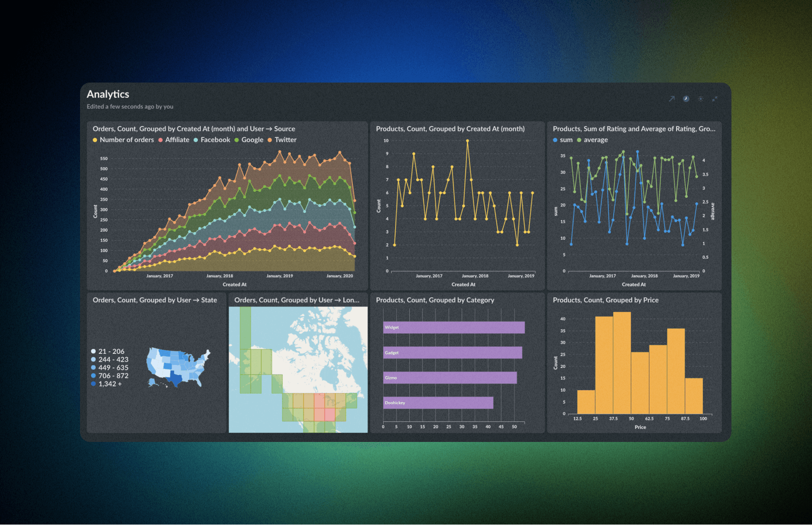Screen dimensions: 812x525
Task: Click the sharing arrow icon in dashboard header
Action: (672, 99)
